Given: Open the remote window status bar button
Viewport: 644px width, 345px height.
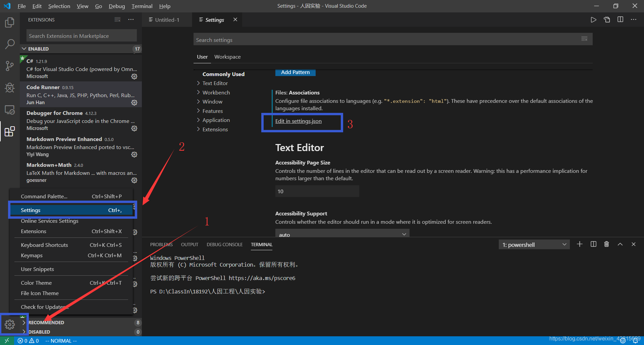Looking at the screenshot, I should point(7,341).
